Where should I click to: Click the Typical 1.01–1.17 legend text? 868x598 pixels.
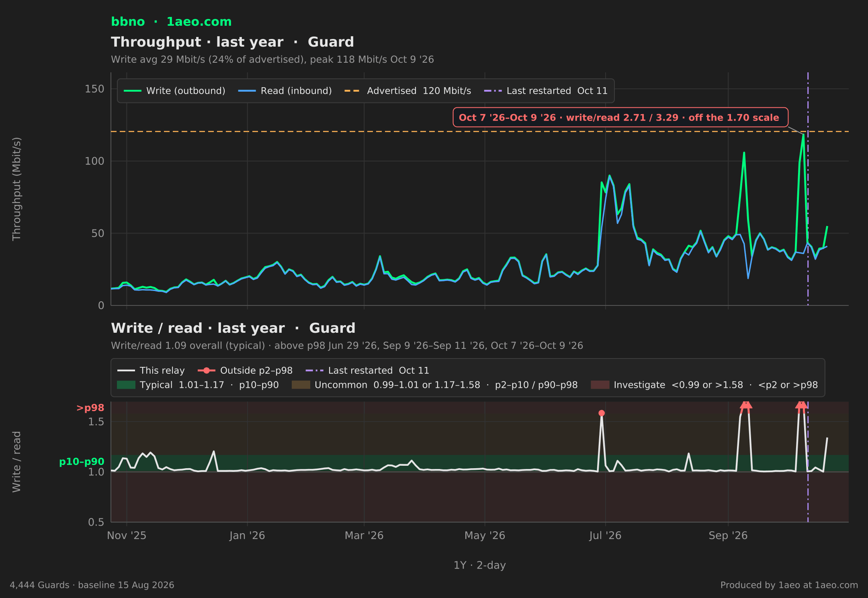coord(209,385)
